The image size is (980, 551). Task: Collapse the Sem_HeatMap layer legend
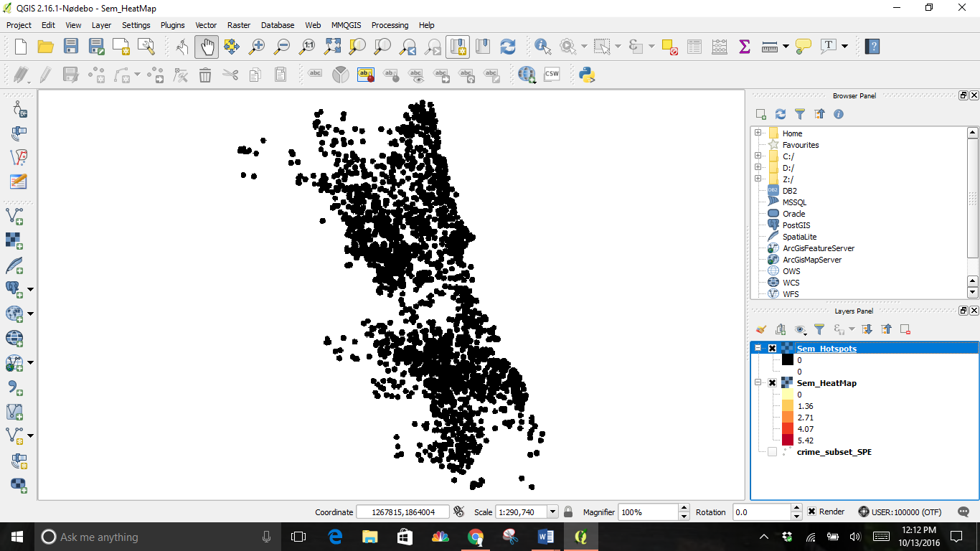(x=758, y=383)
